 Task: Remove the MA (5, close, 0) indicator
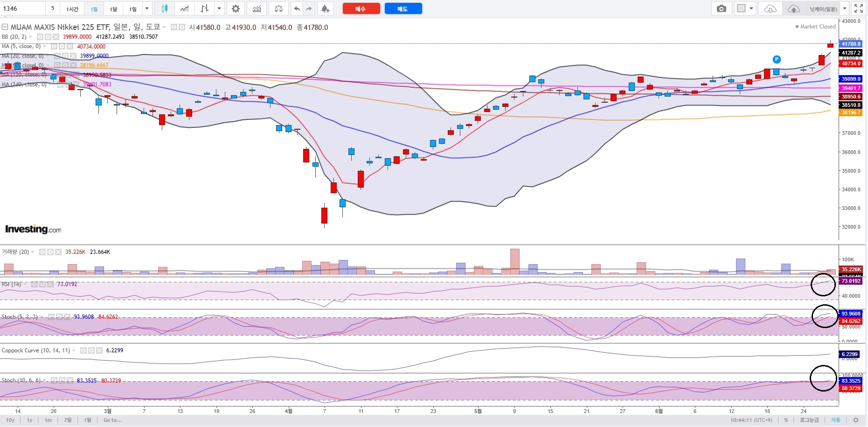[x=69, y=46]
